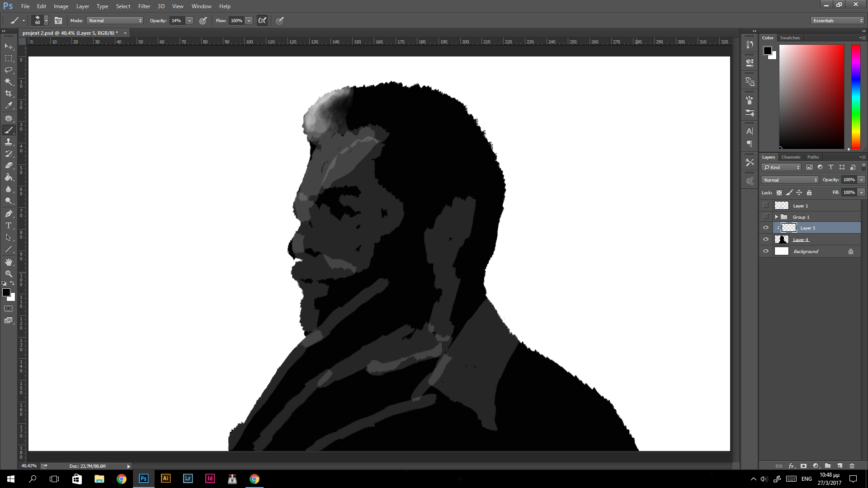This screenshot has height=488, width=868.
Task: Open Illustrator from the taskbar
Action: point(165,479)
